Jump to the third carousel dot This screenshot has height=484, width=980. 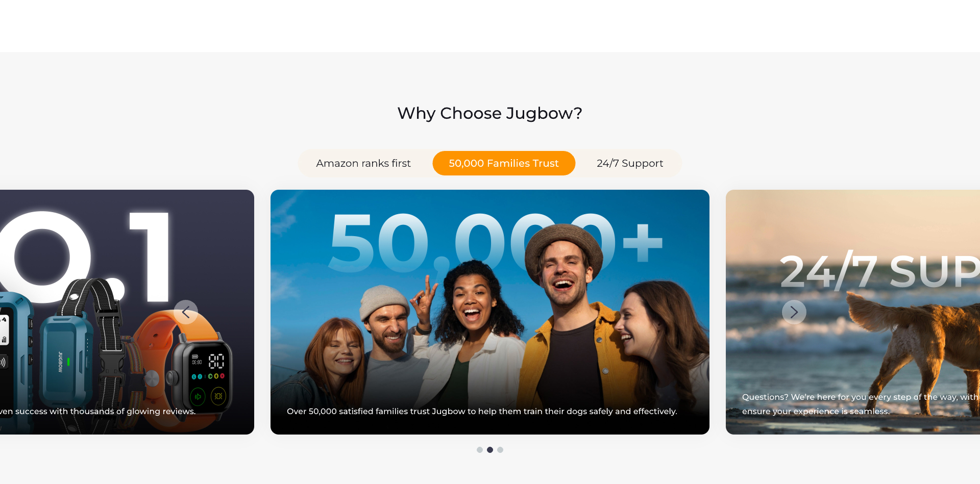pos(500,450)
